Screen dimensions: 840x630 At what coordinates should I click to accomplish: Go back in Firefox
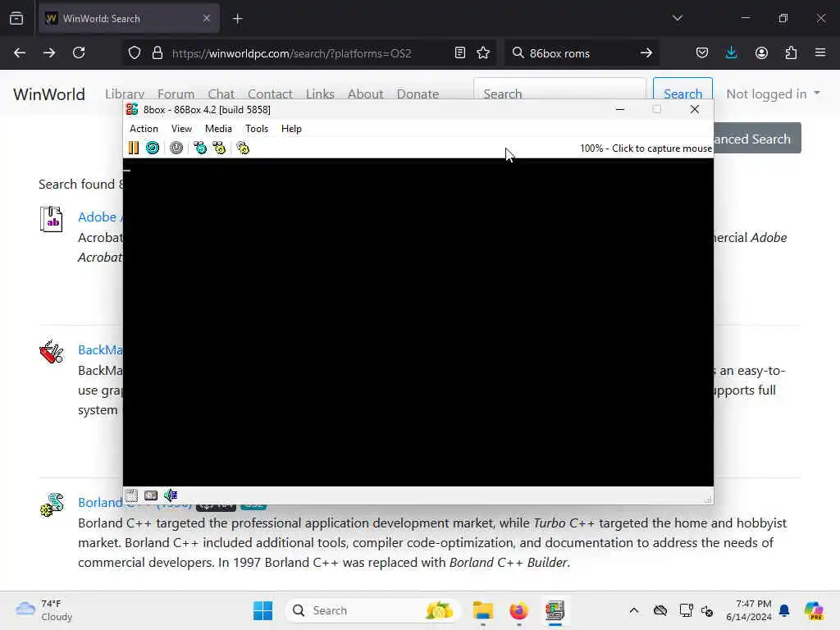coord(20,53)
